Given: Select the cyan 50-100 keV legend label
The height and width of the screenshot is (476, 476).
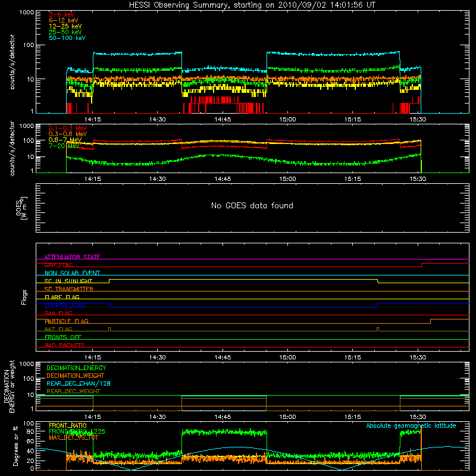Looking at the screenshot, I should (x=67, y=38).
